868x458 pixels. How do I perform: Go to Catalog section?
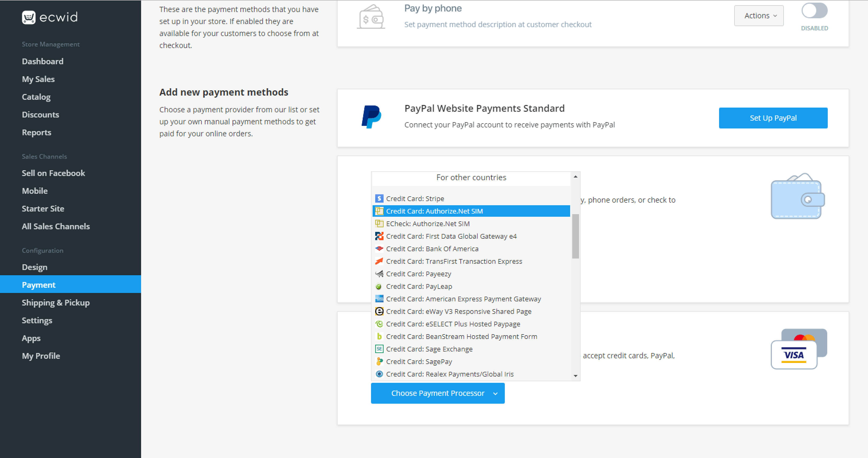point(36,97)
